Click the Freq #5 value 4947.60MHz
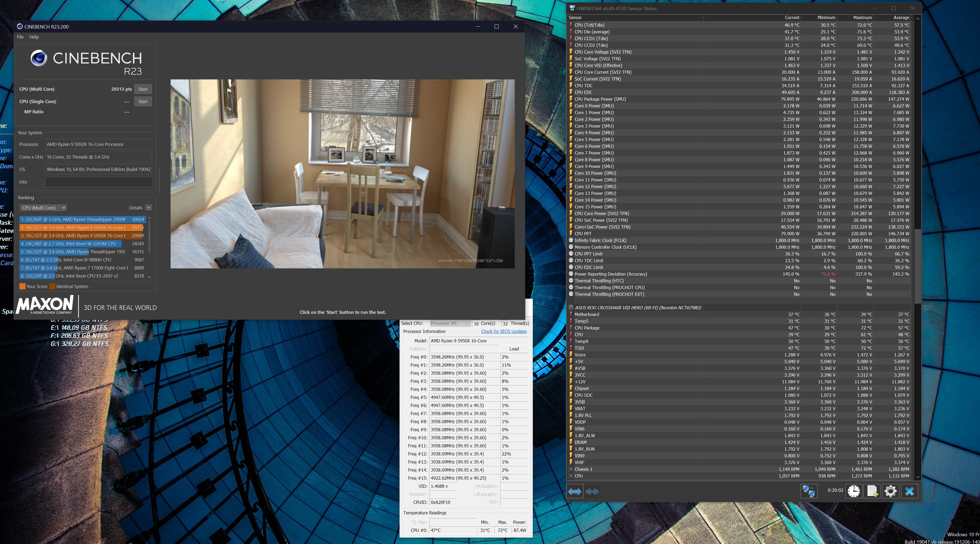The image size is (980, 544). [464, 397]
